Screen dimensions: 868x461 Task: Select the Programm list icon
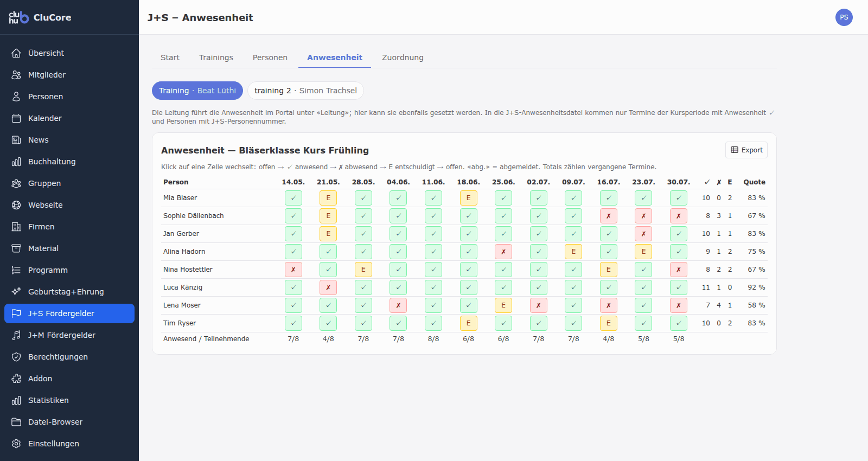pyautogui.click(x=16, y=270)
